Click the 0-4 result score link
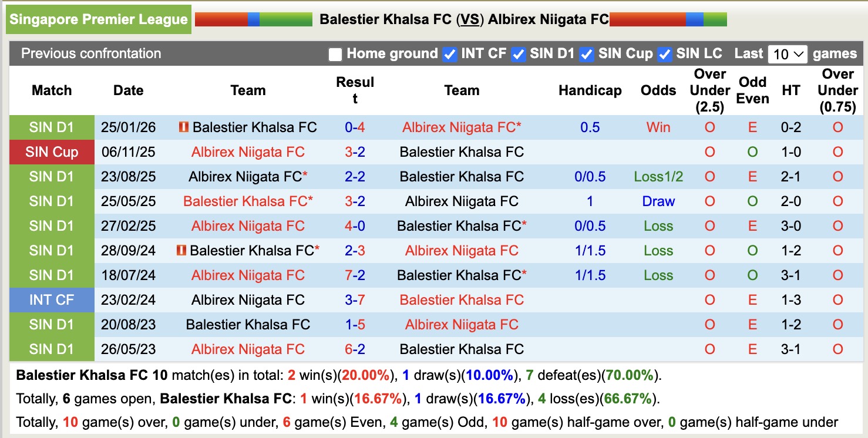The width and height of the screenshot is (868, 438). [x=355, y=127]
